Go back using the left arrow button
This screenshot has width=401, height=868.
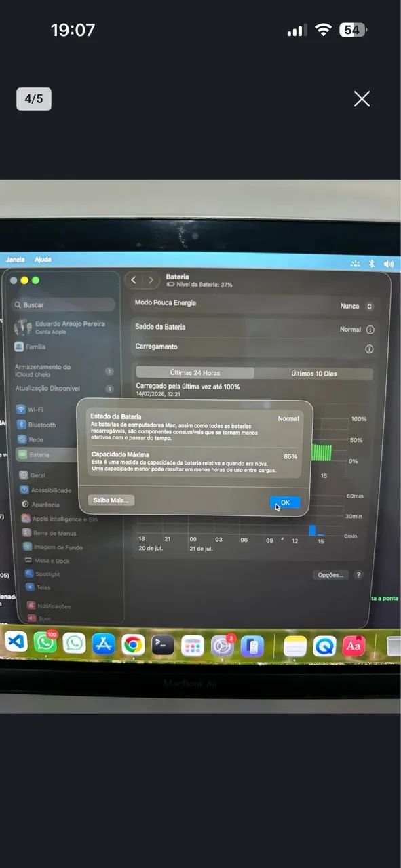pos(134,279)
